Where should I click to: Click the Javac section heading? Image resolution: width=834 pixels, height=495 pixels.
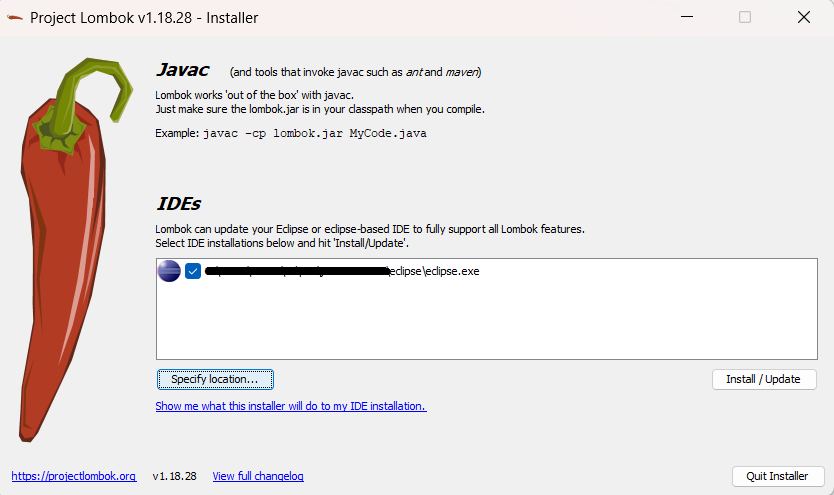point(182,70)
